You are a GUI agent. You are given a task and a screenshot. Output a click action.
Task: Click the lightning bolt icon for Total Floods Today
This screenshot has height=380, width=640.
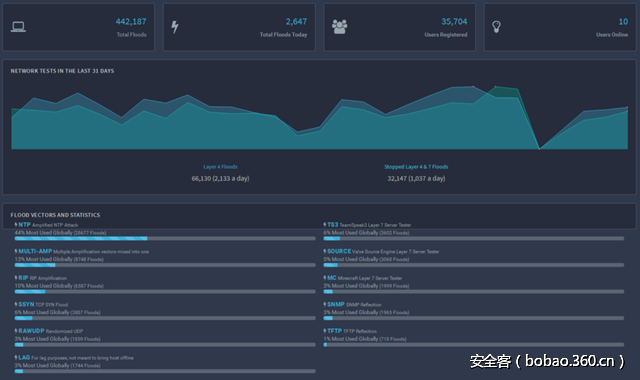click(175, 27)
